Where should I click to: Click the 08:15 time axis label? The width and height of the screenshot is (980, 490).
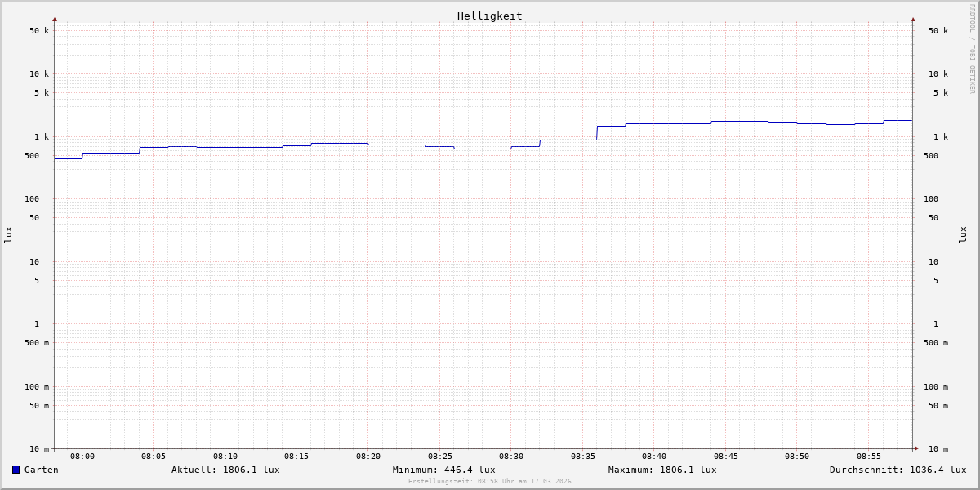point(296,457)
